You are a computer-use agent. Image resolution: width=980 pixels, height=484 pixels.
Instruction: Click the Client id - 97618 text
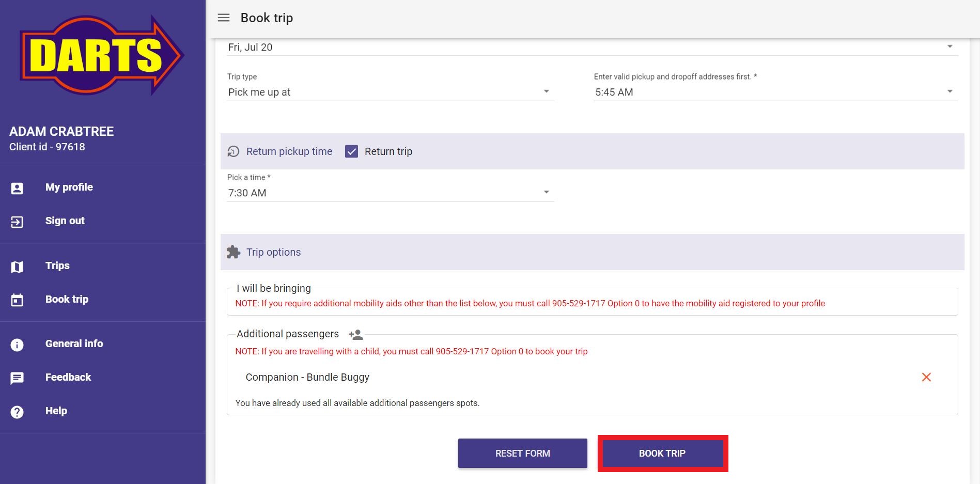click(47, 147)
